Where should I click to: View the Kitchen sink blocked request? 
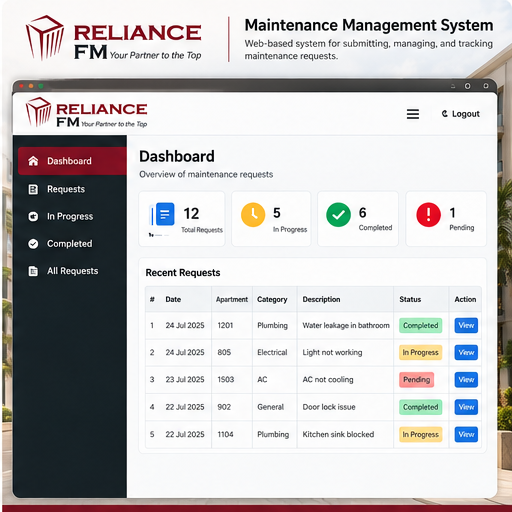466,434
